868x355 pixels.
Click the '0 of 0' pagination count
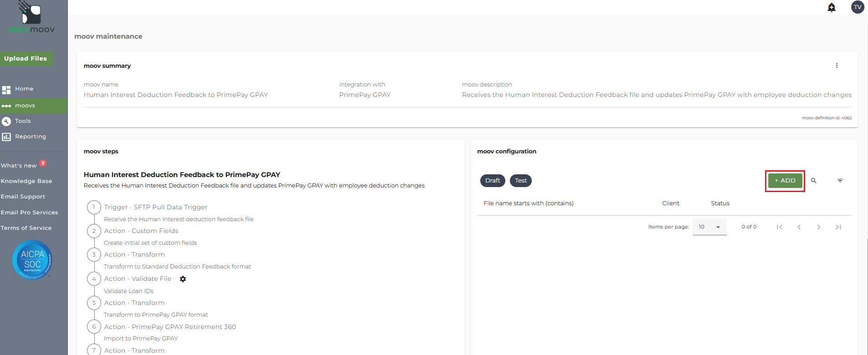[749, 227]
